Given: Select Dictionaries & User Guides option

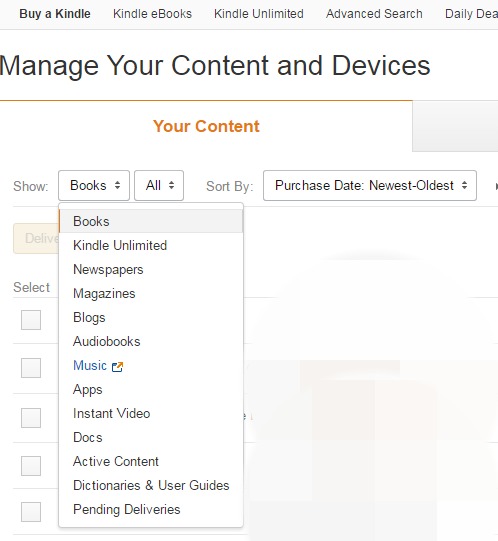Looking at the screenshot, I should [151, 485].
